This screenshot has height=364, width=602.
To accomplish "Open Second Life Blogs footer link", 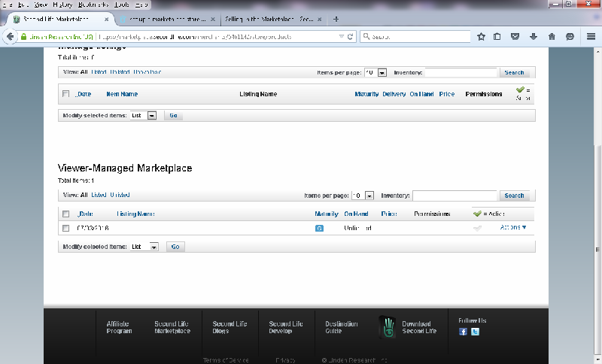I will click(230, 327).
